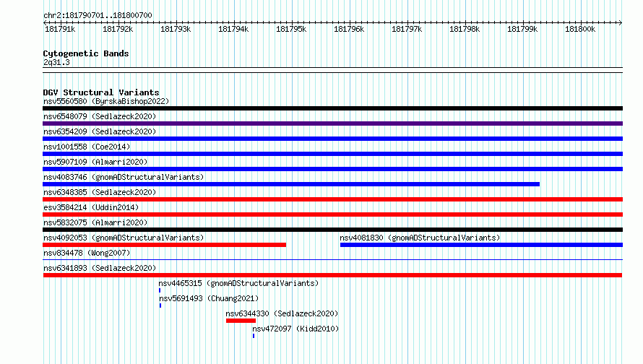
Task: Click the Cytogenetic Bands track title
Action: 86,53
